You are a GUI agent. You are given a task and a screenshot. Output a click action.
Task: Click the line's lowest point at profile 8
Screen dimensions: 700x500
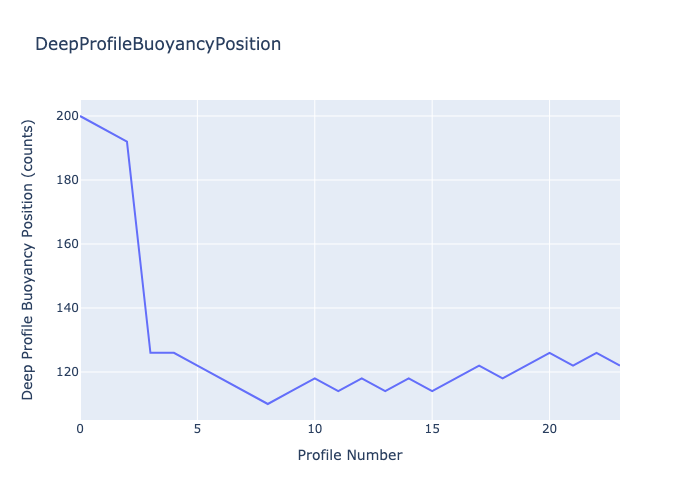click(268, 404)
